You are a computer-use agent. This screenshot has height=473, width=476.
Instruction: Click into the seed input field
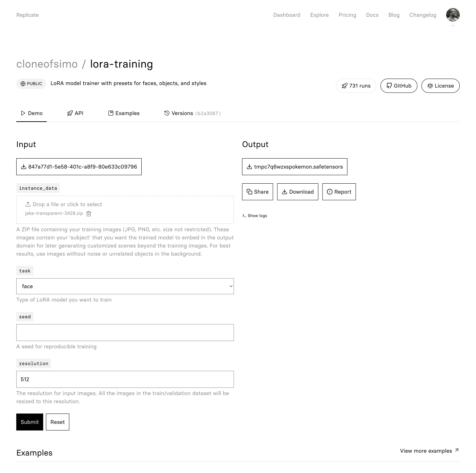coord(125,333)
